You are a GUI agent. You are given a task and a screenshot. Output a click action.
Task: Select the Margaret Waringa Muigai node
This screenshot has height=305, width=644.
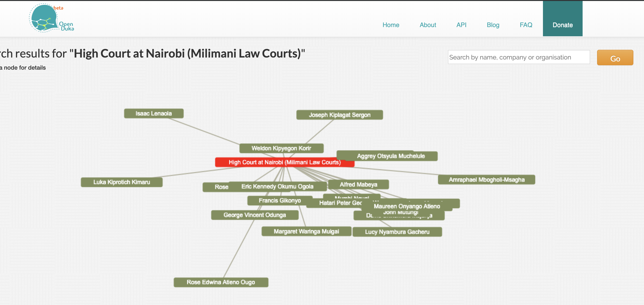[306, 232]
